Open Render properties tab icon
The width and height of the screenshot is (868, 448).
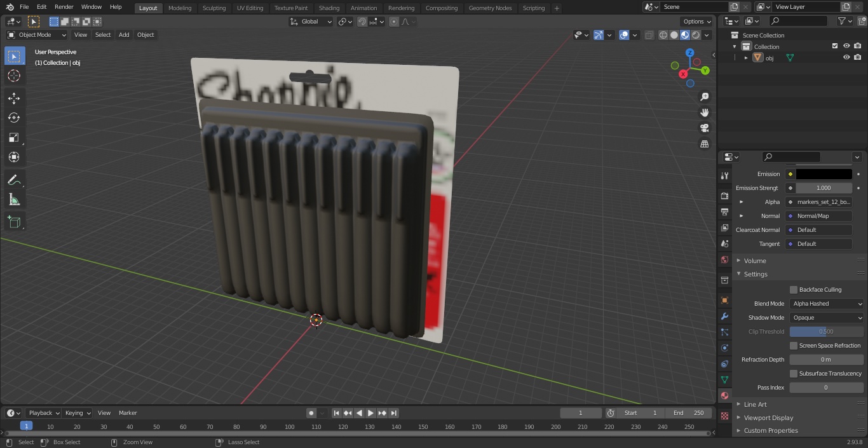tap(724, 196)
